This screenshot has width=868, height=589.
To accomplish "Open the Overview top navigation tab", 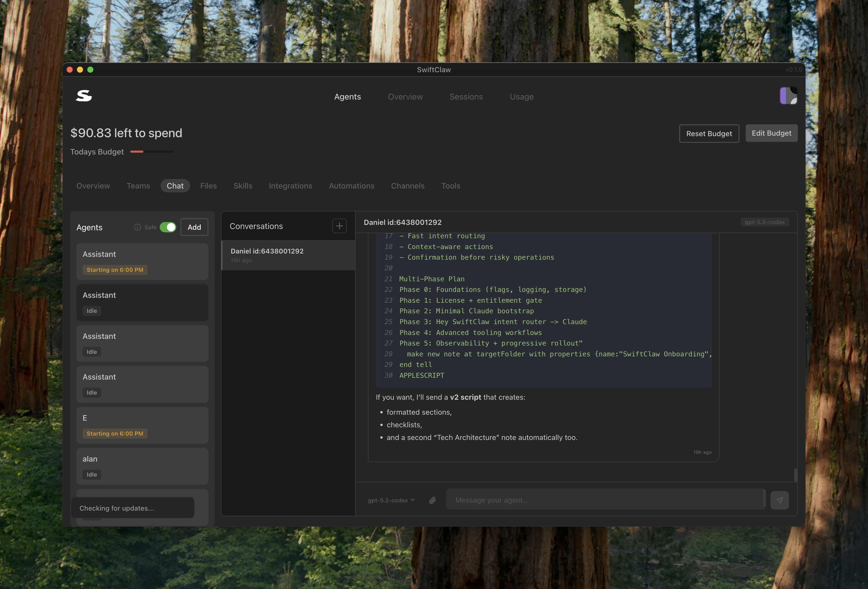I will coord(405,97).
